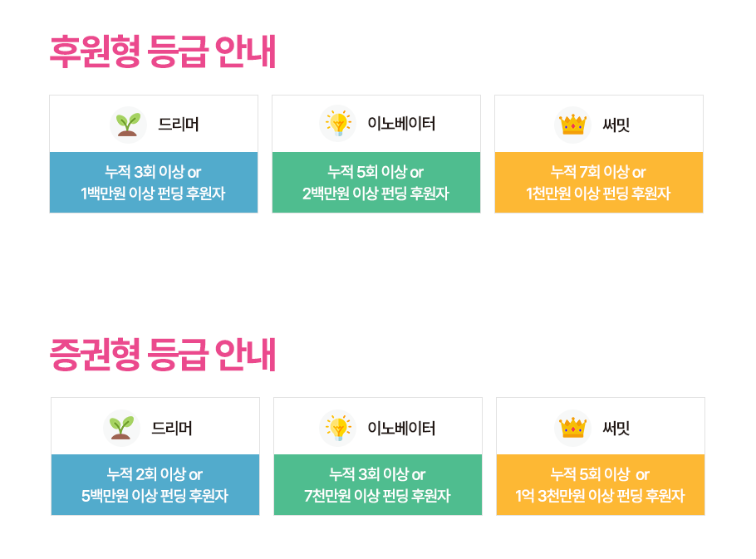
Task: Select the 드리머 label under 증권형 등급
Action: click(x=172, y=428)
